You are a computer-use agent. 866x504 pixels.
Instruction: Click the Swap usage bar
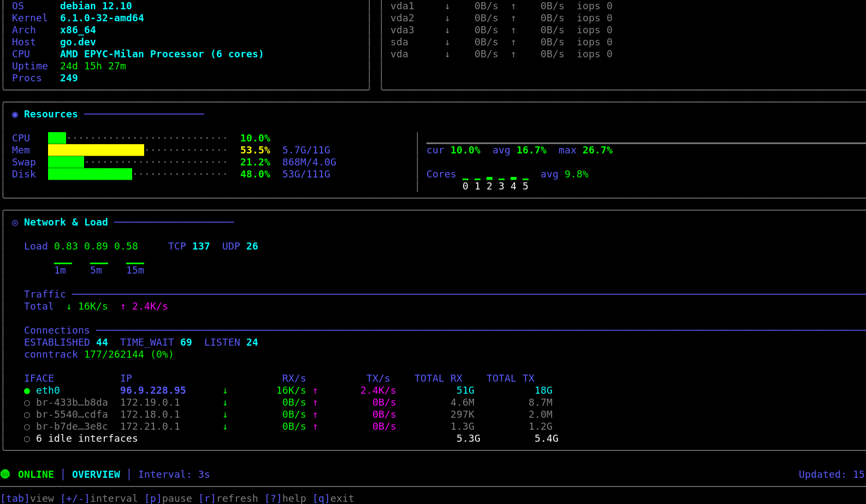[x=138, y=162]
